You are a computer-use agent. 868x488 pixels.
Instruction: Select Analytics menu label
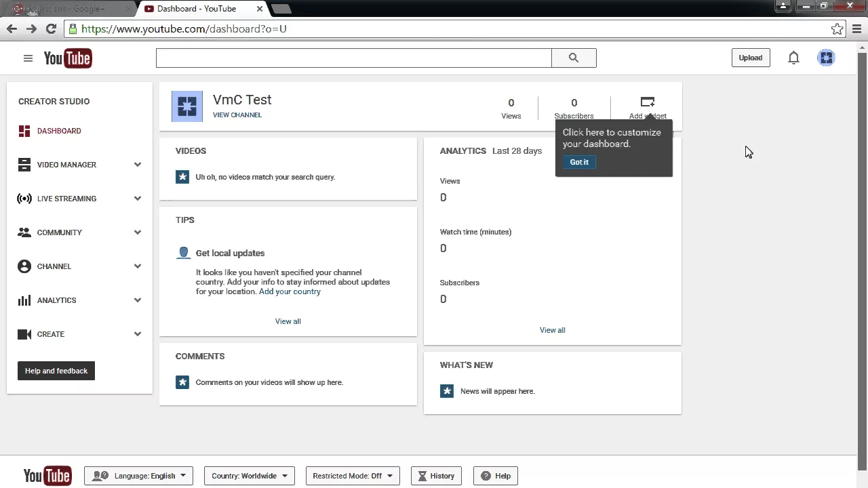click(x=57, y=300)
